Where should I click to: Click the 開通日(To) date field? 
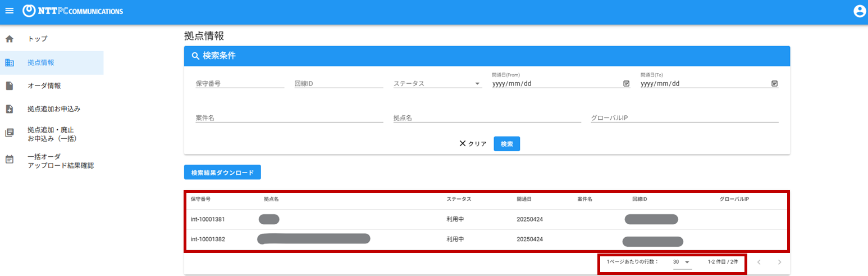coord(709,84)
